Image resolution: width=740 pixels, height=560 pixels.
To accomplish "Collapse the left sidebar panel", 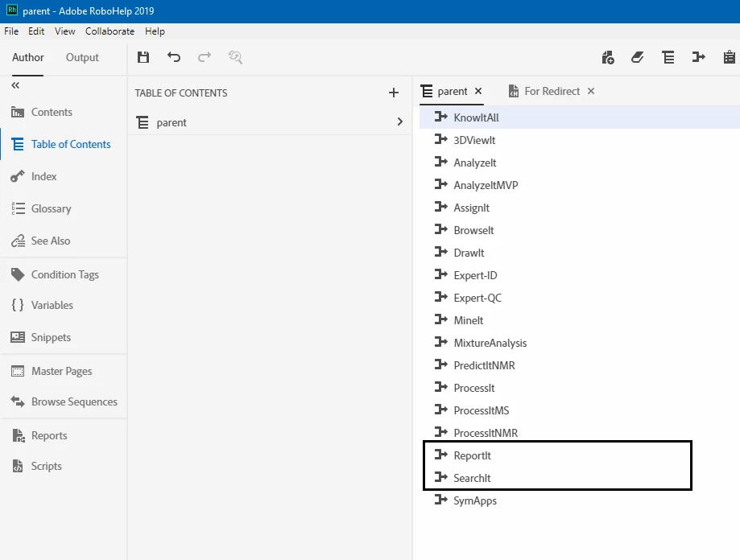I will 15,85.
